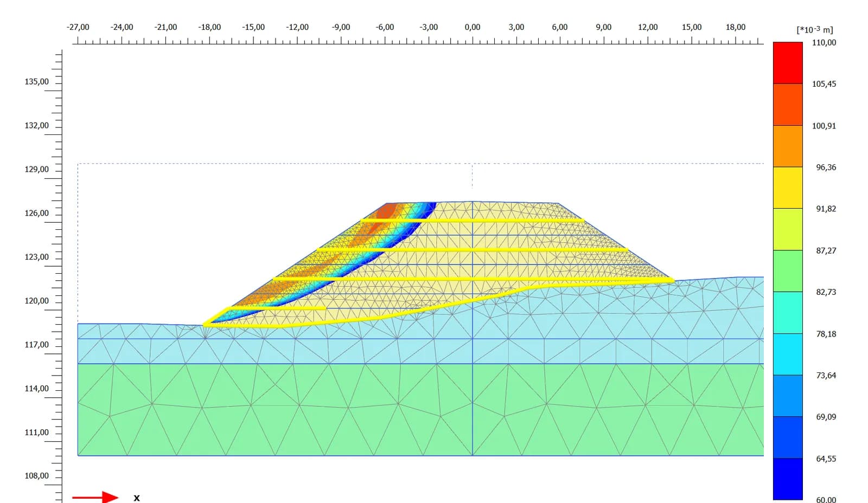
Task: Click legend value 73,64
Action: coord(826,375)
